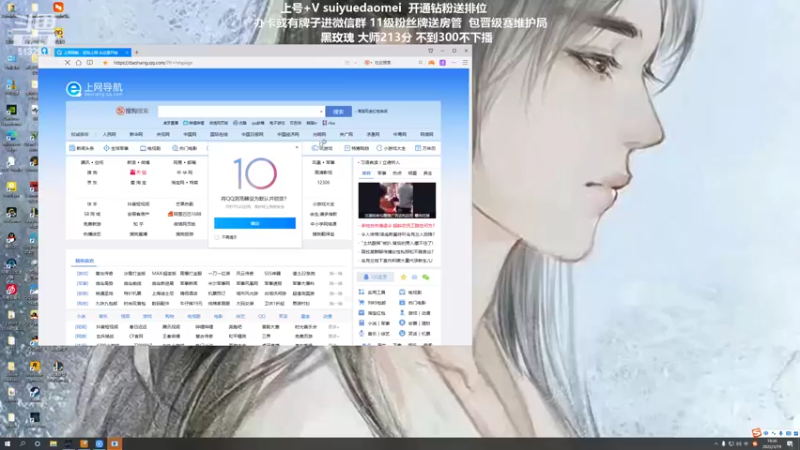Click the QQ登录 login button
This screenshot has height=450, width=800.
click(x=376, y=277)
